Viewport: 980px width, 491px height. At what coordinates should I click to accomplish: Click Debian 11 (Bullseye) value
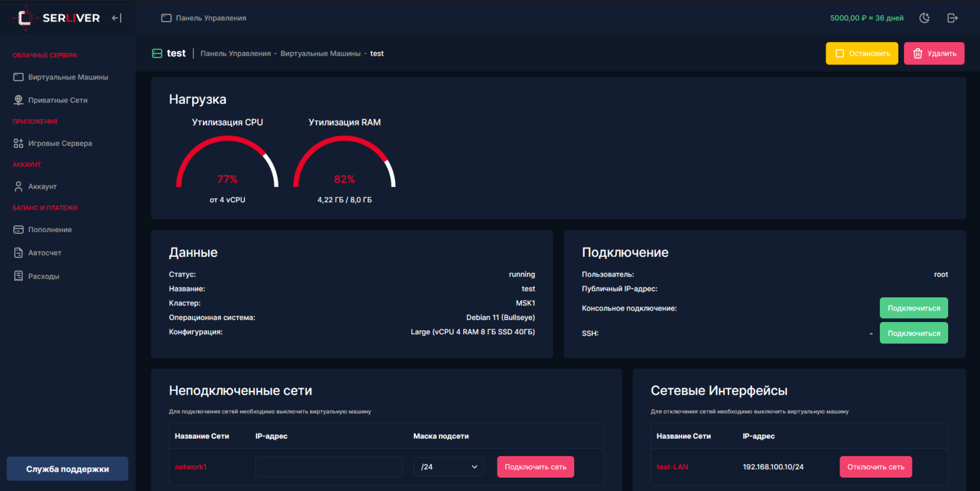pyautogui.click(x=501, y=317)
